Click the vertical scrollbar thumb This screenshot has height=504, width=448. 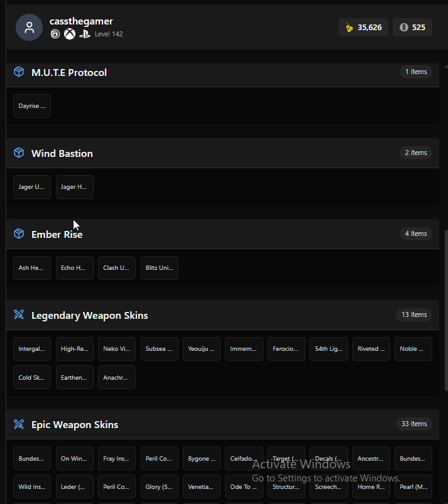pos(446,310)
